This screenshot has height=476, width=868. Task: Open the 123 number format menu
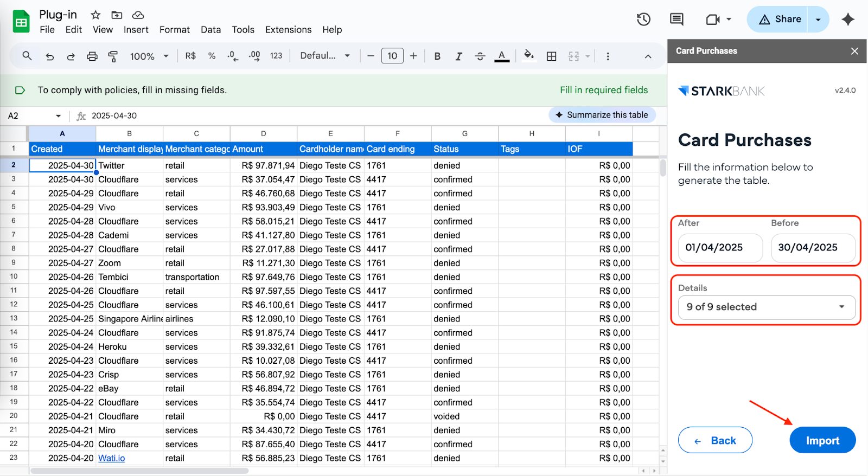[276, 56]
